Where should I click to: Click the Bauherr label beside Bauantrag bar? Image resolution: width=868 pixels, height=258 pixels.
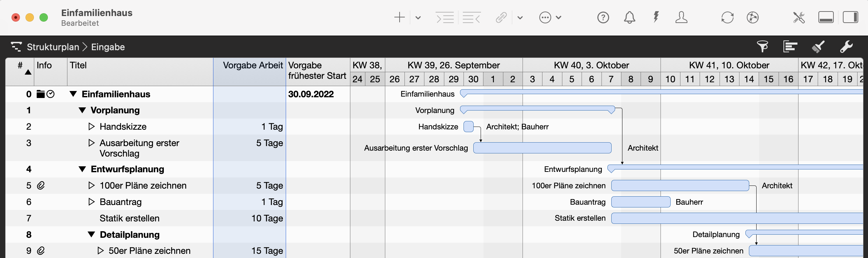[x=689, y=202]
